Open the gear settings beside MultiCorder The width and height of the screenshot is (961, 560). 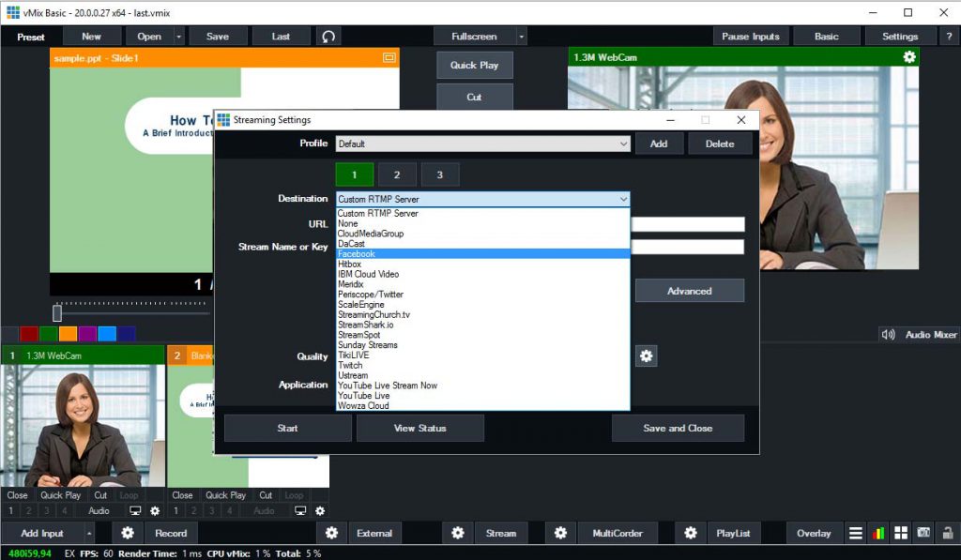coord(560,533)
